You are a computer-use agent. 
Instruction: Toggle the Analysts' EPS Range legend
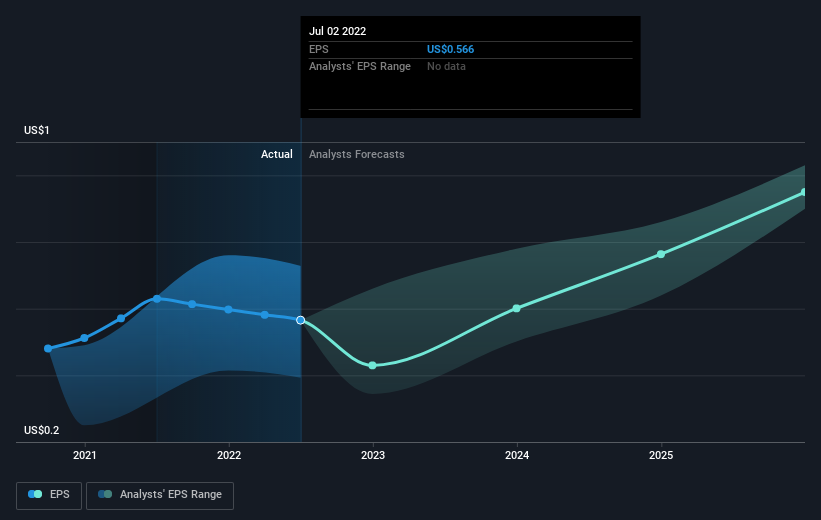pyautogui.click(x=160, y=495)
